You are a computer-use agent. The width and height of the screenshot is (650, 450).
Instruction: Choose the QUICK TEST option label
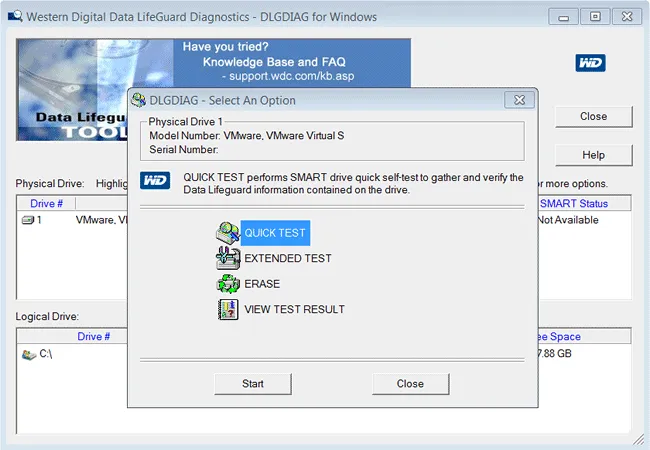275,233
